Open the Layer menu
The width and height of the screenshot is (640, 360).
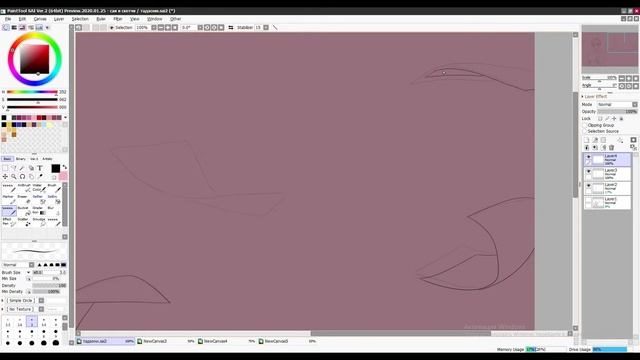tap(59, 19)
